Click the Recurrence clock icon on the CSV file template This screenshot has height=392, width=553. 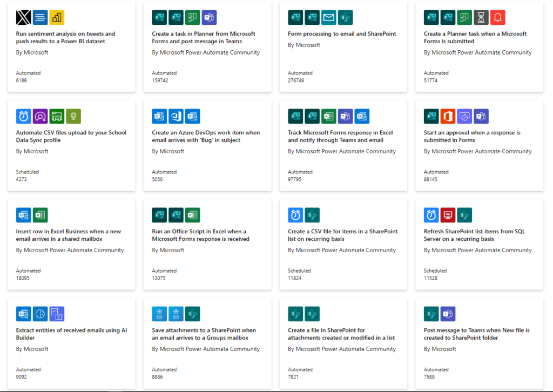point(295,215)
